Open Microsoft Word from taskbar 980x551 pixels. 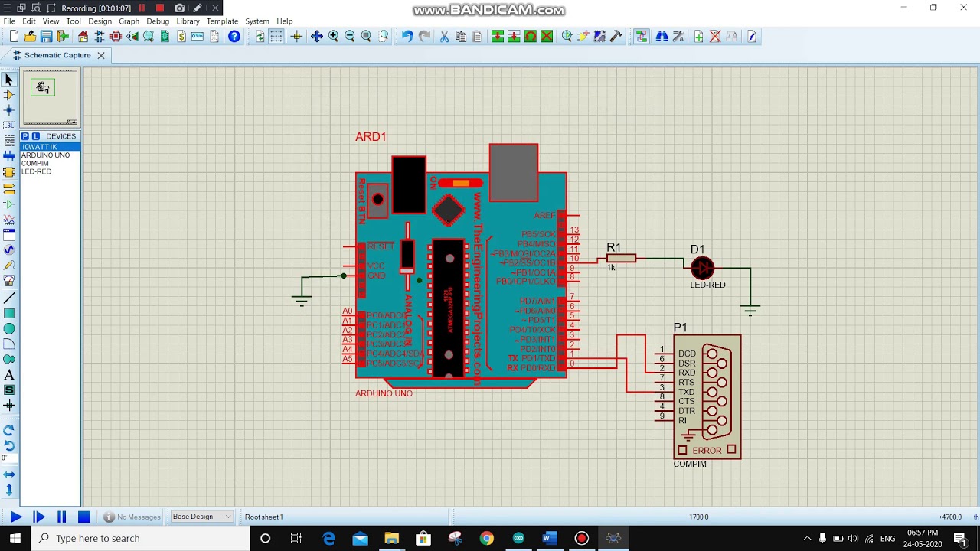pyautogui.click(x=548, y=539)
